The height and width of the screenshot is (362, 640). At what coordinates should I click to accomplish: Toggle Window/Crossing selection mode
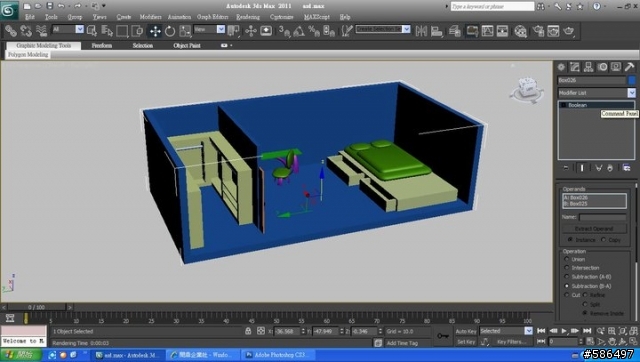point(137,31)
